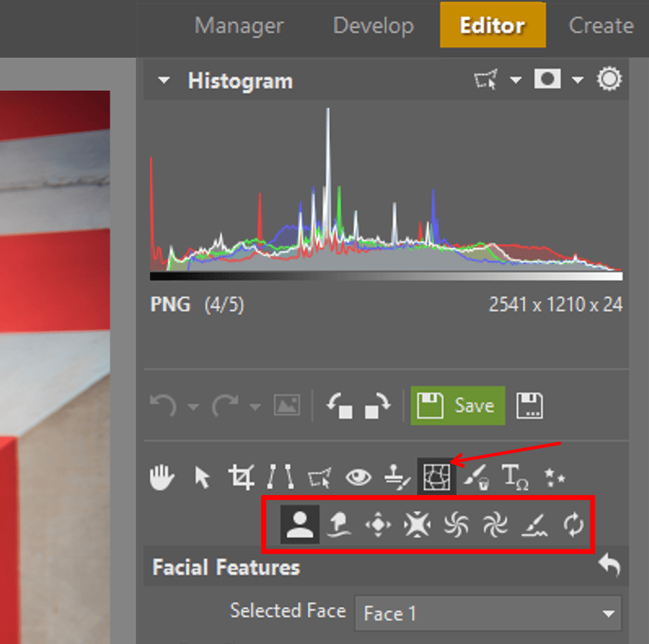Select the Expand morph tool
The width and height of the screenshot is (649, 644).
[378, 525]
